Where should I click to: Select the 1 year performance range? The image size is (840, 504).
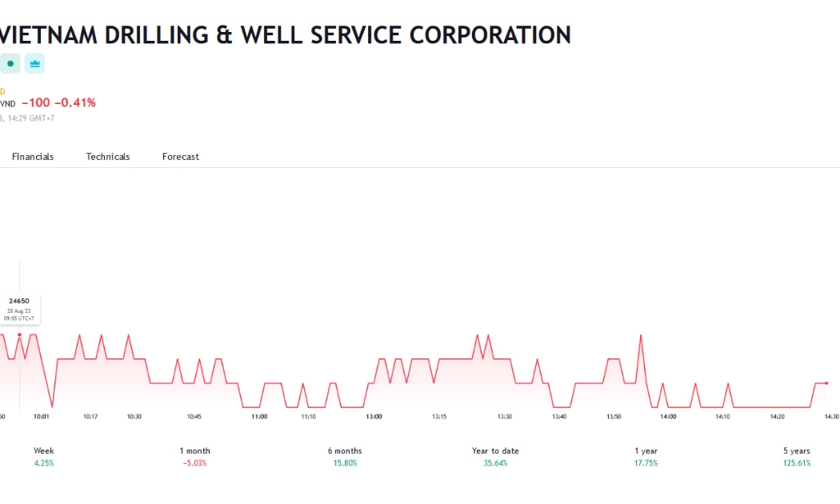(x=646, y=457)
